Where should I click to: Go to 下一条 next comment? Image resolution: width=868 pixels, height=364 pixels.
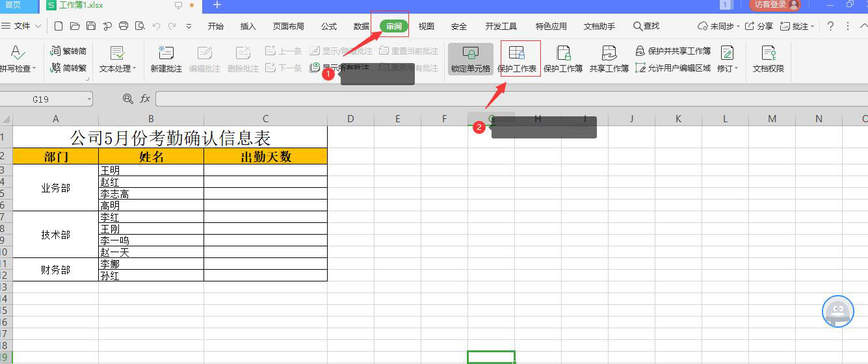[284, 68]
